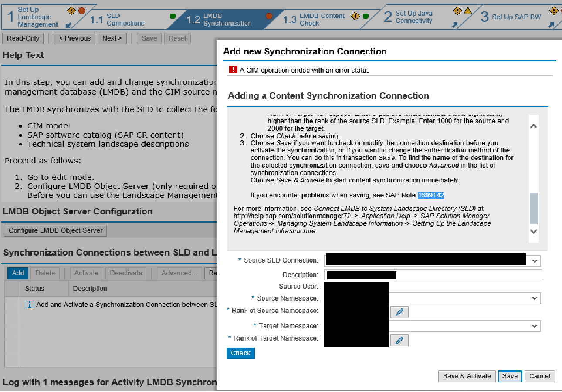562x392 pixels.
Task: Open the Source Namespace dropdown
Action: [x=535, y=299]
